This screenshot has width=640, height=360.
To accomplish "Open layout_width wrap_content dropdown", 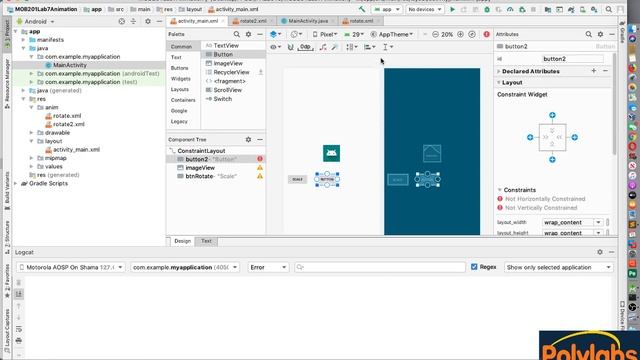I will (x=598, y=222).
